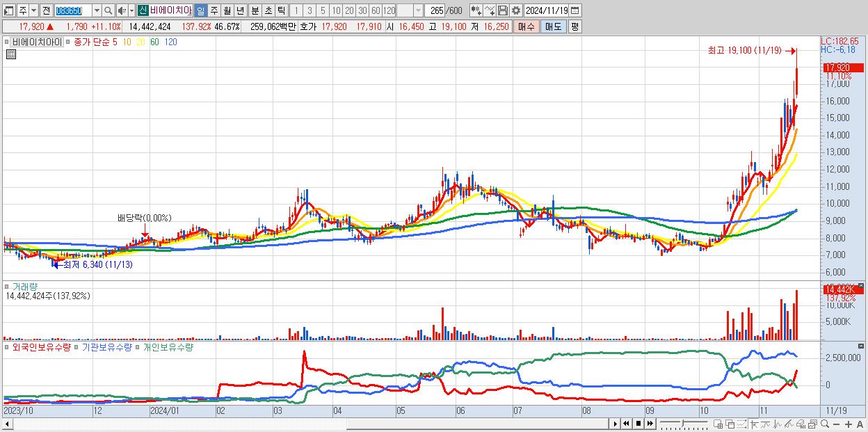
Task: Click the bottom toolbar zoom magnifier icon
Action: click(825, 424)
